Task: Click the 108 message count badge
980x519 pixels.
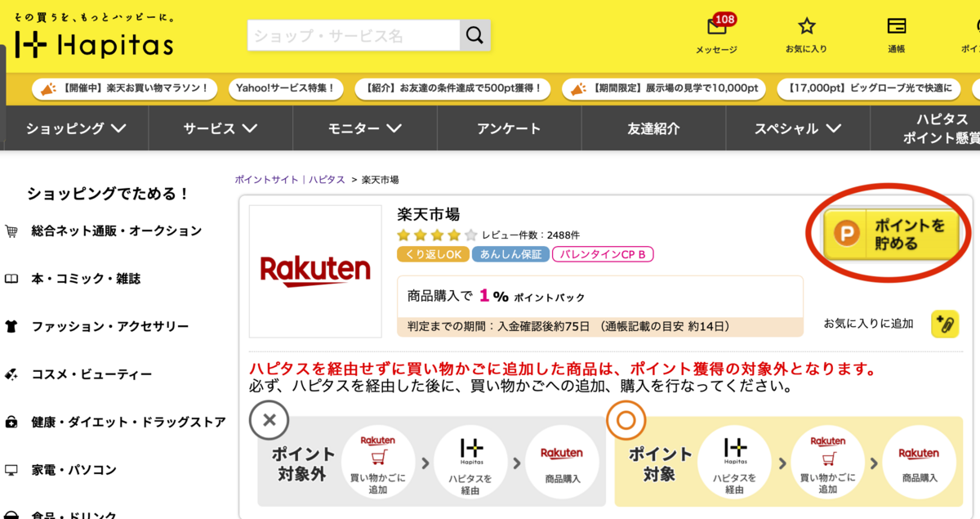Action: (x=724, y=18)
